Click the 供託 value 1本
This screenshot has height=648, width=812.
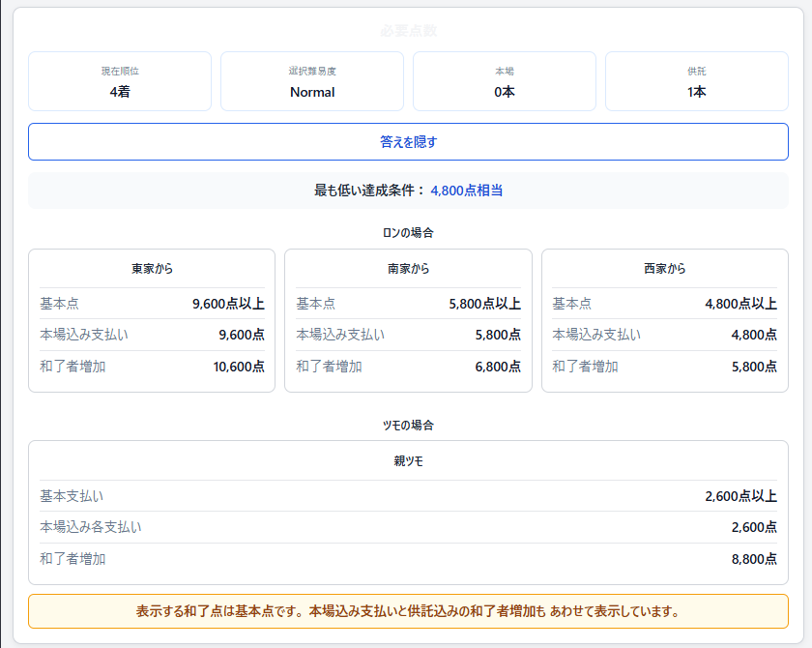[697, 92]
